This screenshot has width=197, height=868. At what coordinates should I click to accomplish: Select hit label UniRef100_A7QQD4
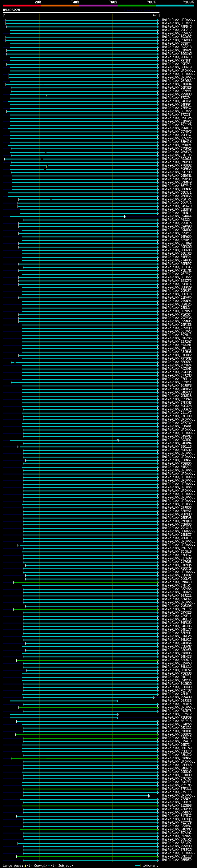coord(176,84)
